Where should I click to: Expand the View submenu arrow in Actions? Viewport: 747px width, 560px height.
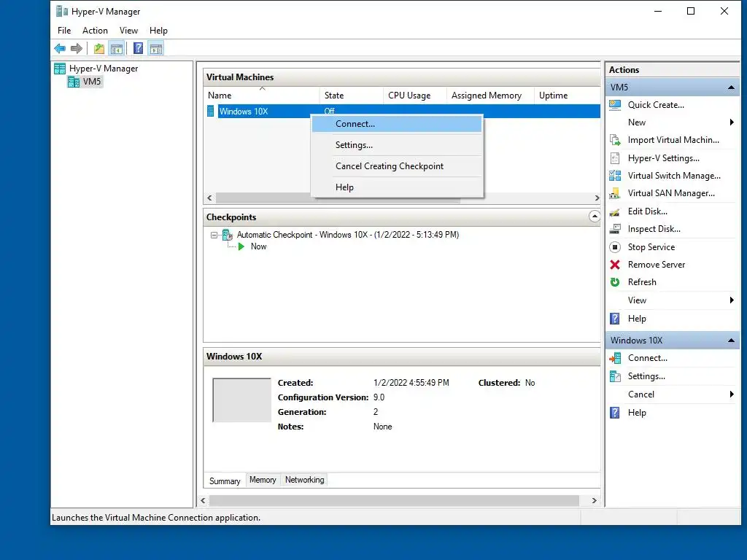pos(732,300)
